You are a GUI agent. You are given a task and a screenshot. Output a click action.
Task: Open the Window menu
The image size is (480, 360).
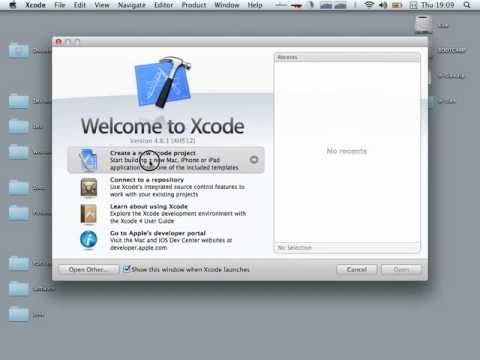click(x=227, y=5)
